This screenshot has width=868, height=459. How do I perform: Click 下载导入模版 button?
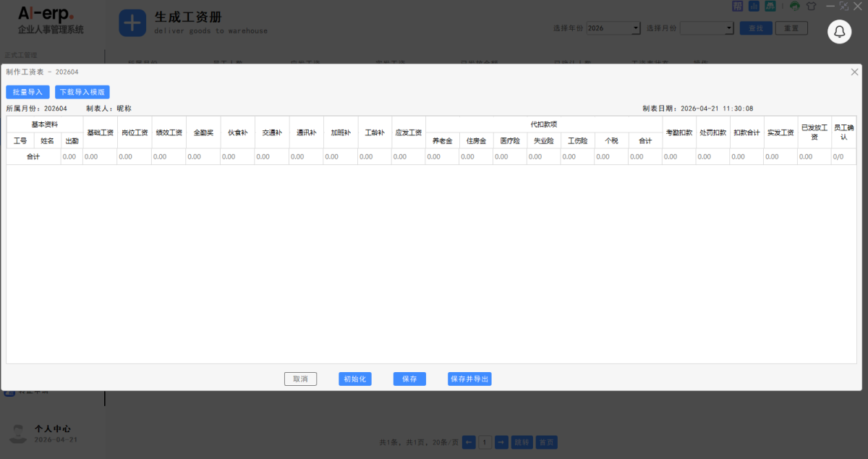(82, 92)
